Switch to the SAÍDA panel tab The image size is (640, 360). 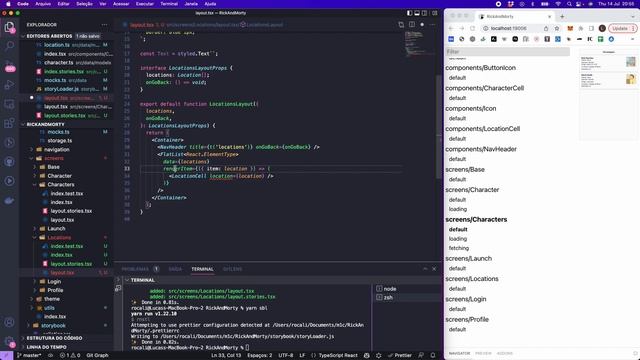click(x=175, y=269)
